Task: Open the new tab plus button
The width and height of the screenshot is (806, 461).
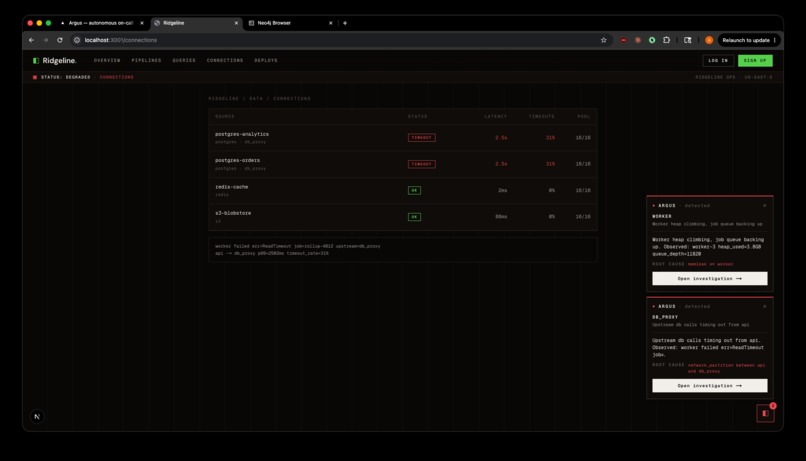Action: (x=345, y=23)
